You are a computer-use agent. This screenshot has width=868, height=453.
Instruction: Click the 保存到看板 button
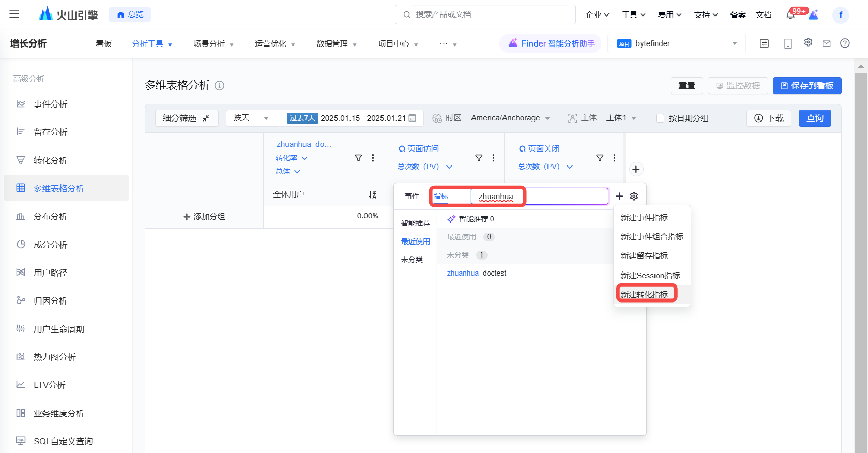[807, 85]
